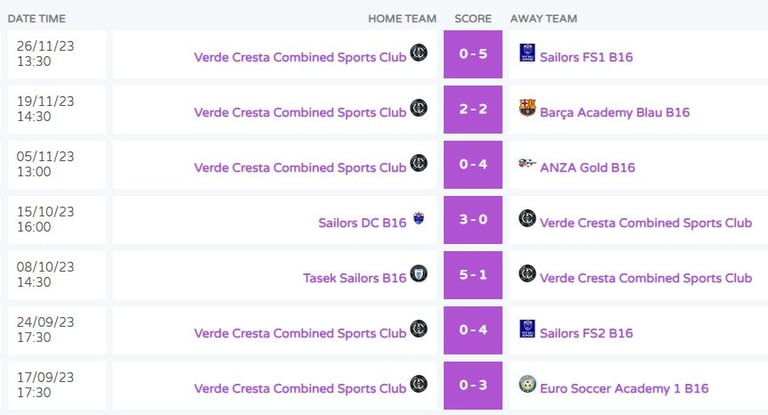Image resolution: width=768 pixels, height=415 pixels.
Task: Open the Sailors FS1 B16 team link
Action: tap(586, 57)
